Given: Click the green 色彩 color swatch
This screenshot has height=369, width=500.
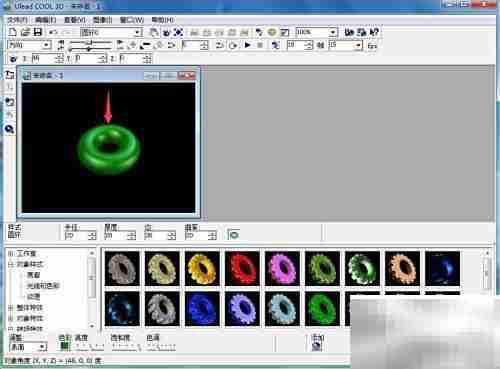Looking at the screenshot, I should tap(65, 346).
